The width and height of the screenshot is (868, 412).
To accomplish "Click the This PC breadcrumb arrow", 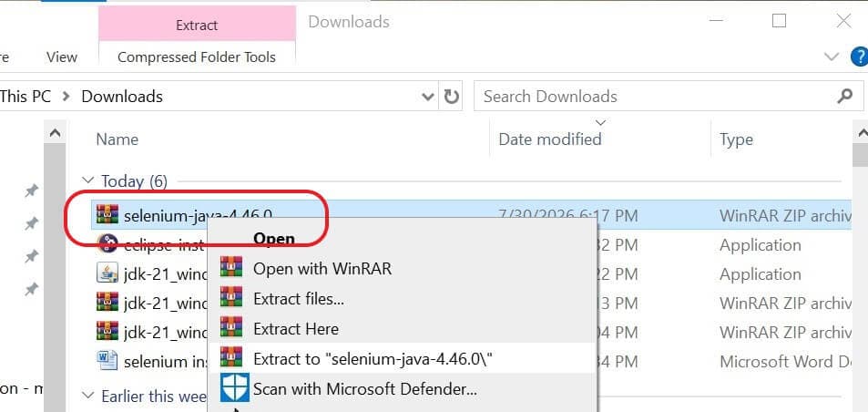I will [66, 97].
